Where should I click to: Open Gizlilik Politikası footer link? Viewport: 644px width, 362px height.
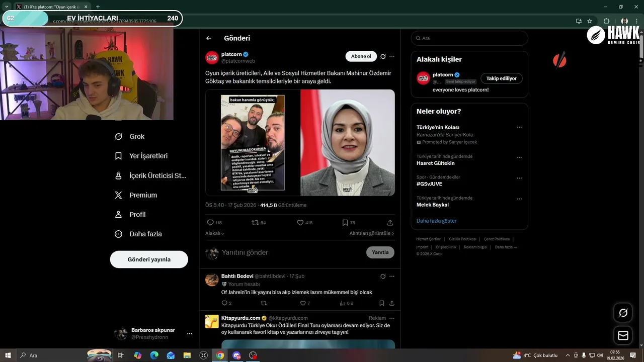coord(462,239)
